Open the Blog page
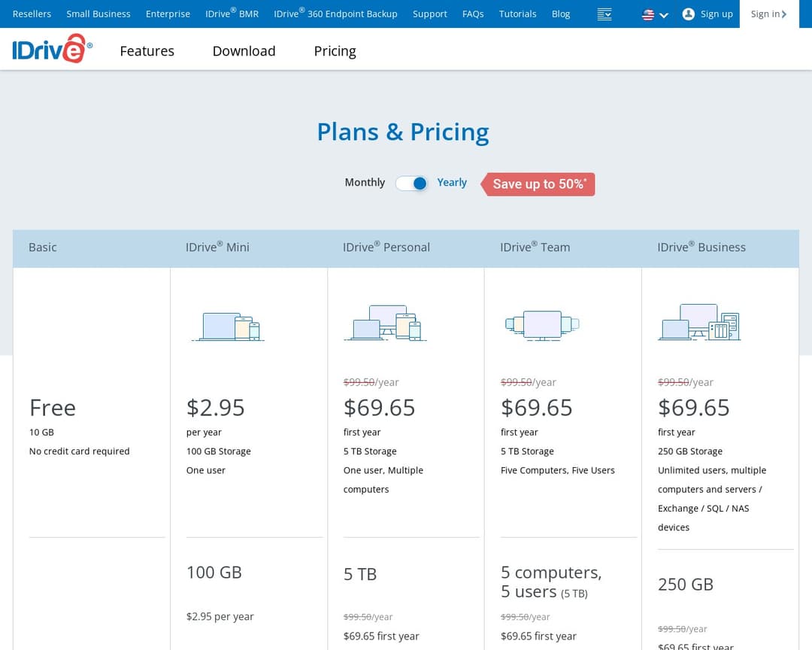Image resolution: width=812 pixels, height=650 pixels. pos(561,14)
